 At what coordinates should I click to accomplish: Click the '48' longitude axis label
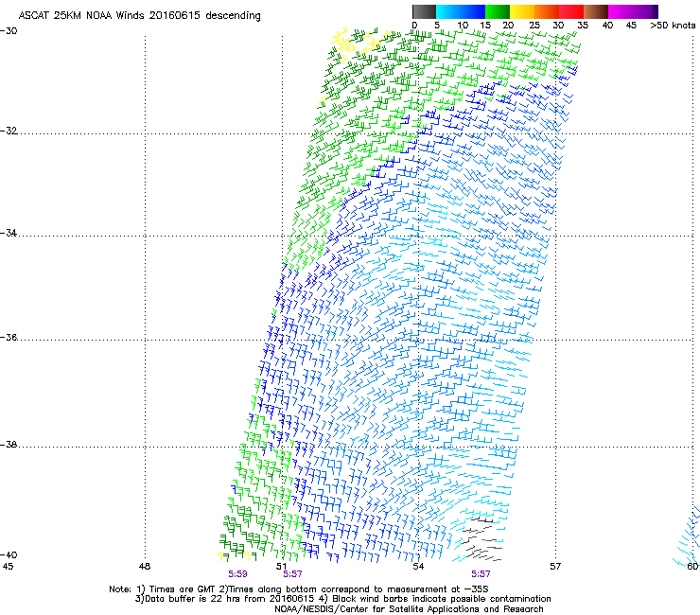pos(145,567)
